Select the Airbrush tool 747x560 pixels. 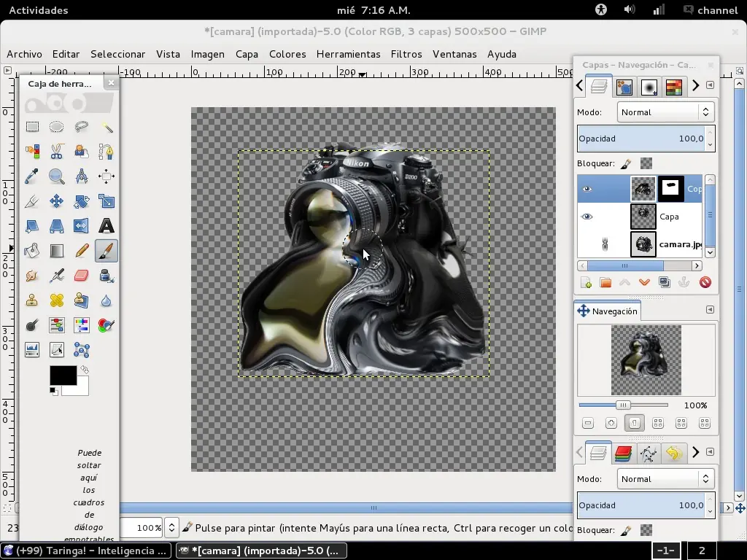[x=57, y=275]
